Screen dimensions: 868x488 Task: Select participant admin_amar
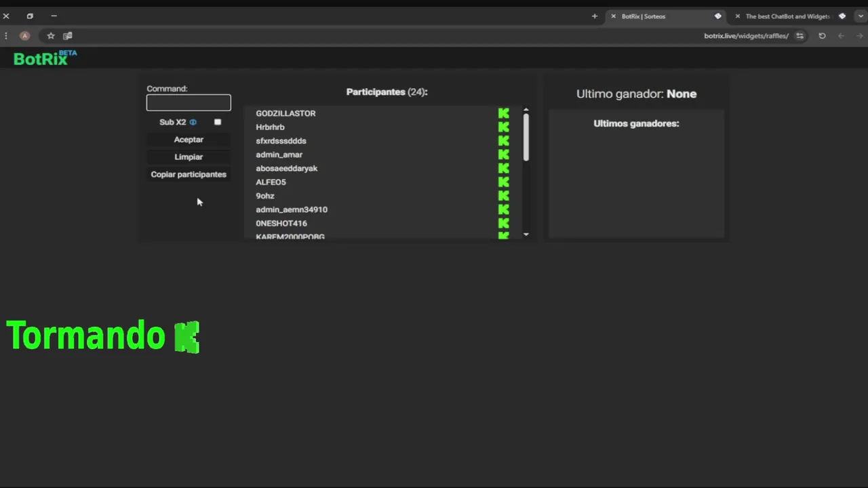point(279,155)
